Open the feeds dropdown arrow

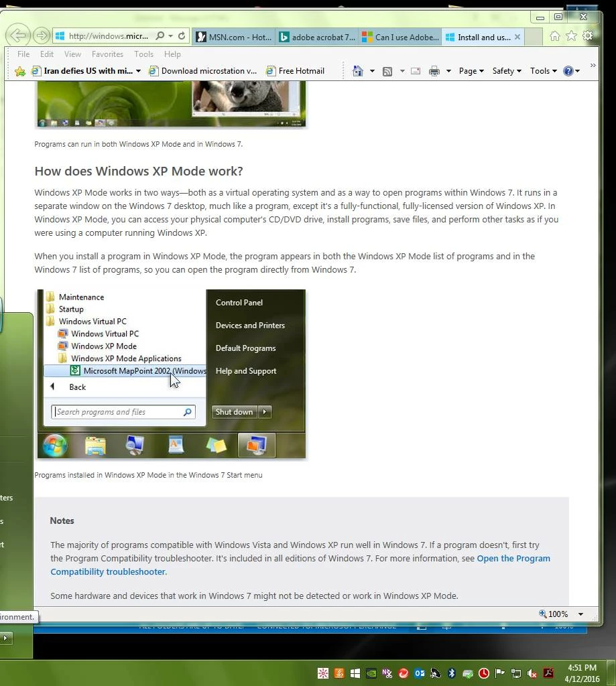402,71
